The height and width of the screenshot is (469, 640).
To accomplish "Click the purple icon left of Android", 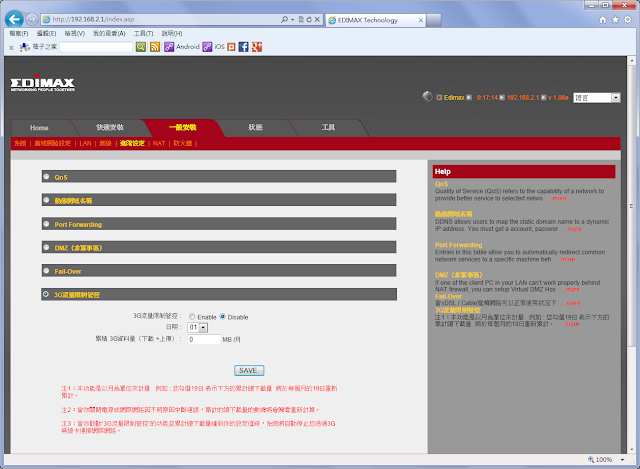I will (169, 47).
